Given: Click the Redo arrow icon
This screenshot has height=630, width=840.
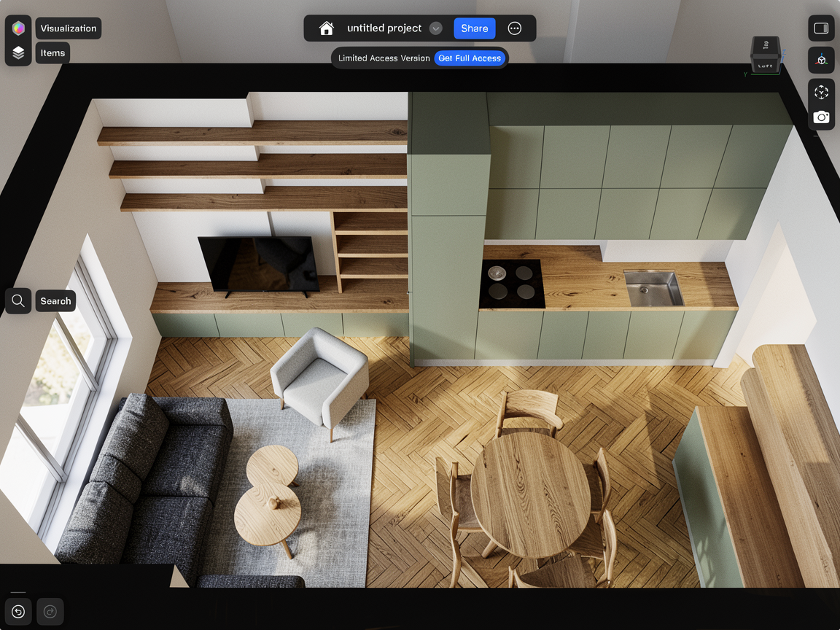Looking at the screenshot, I should click(50, 612).
